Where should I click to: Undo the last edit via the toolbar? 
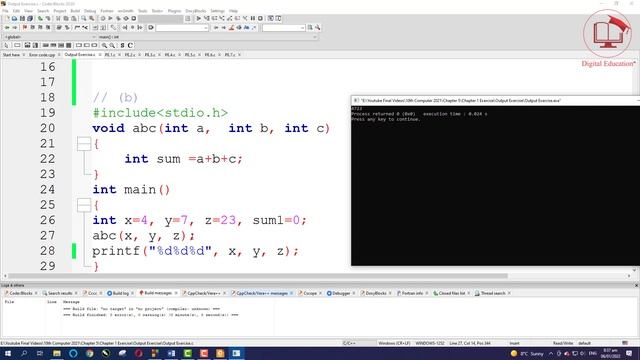pyautogui.click(x=40, y=18)
